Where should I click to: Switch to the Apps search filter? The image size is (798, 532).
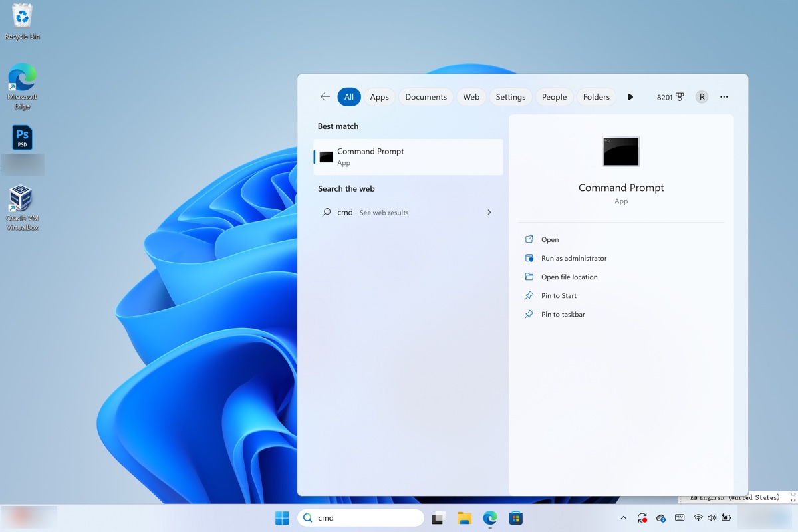point(379,96)
